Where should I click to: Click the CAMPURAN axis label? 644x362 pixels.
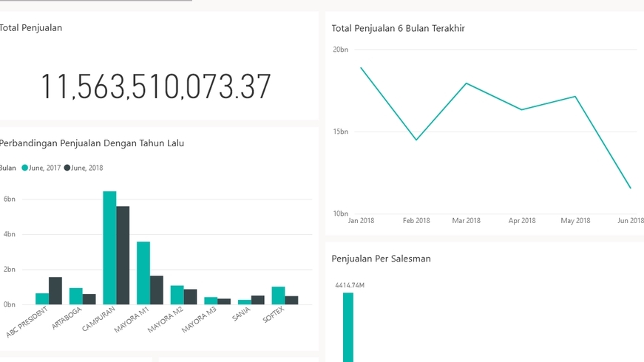click(98, 319)
